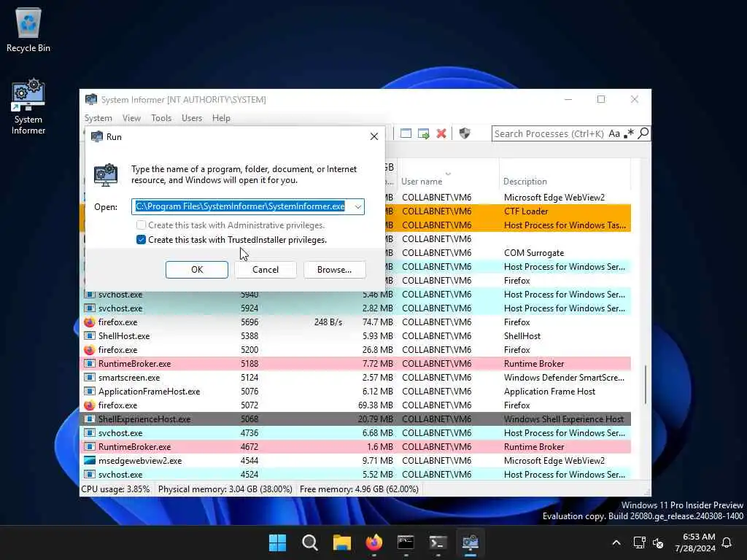This screenshot has height=560, width=747.
Task: Select svchost.exe row with PID 4524
Action: click(x=356, y=474)
